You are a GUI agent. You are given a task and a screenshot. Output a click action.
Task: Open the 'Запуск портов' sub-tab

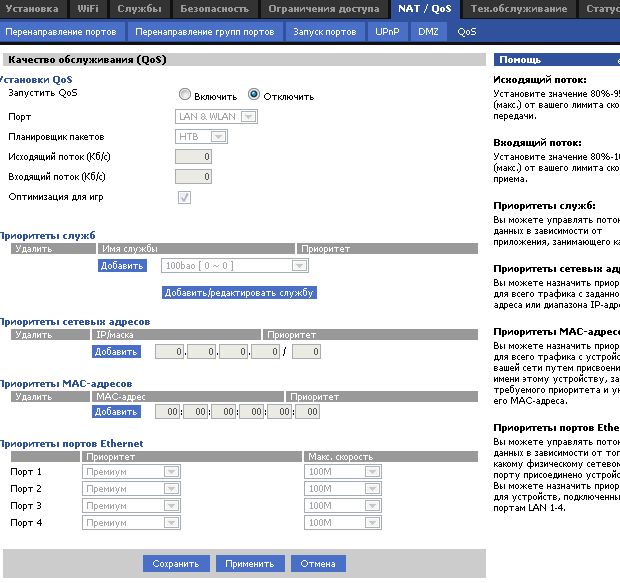point(325,32)
